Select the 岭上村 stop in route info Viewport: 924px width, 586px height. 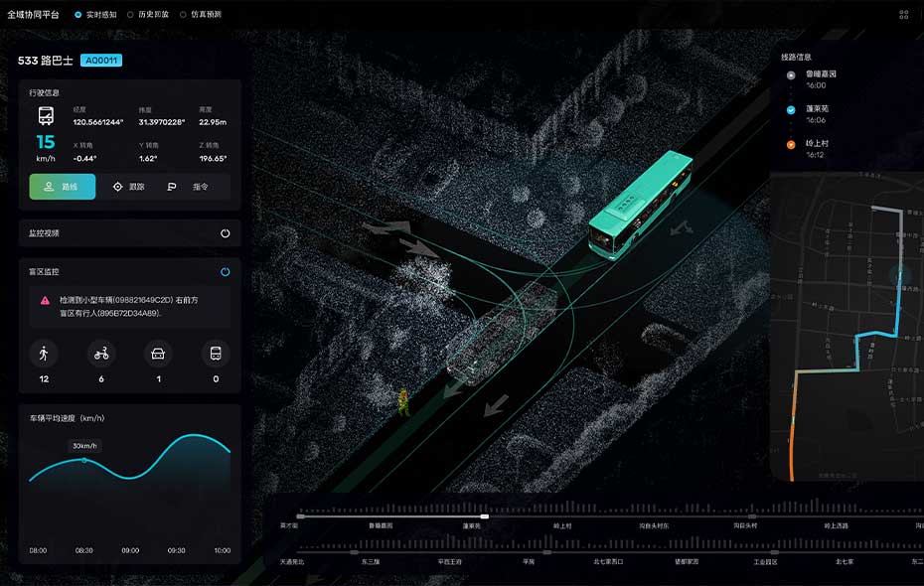(815, 144)
